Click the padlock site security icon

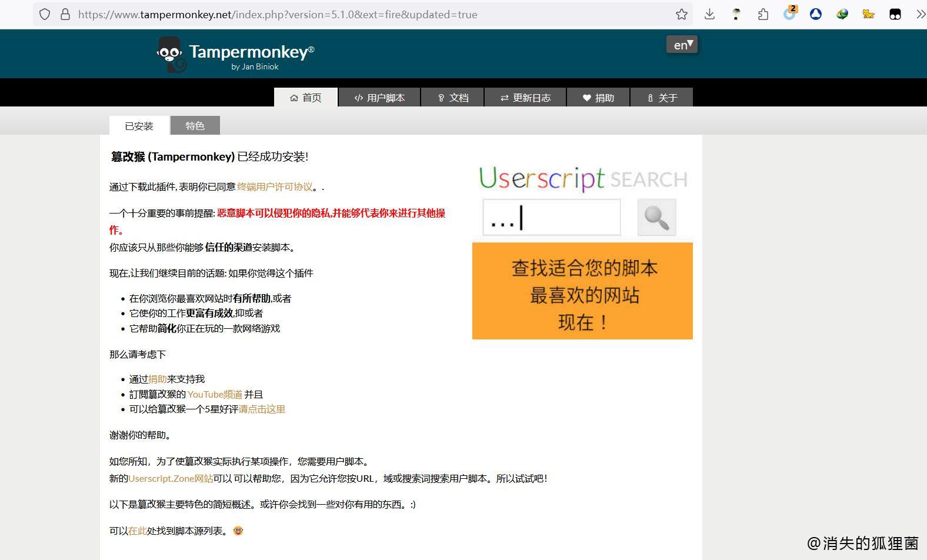65,14
